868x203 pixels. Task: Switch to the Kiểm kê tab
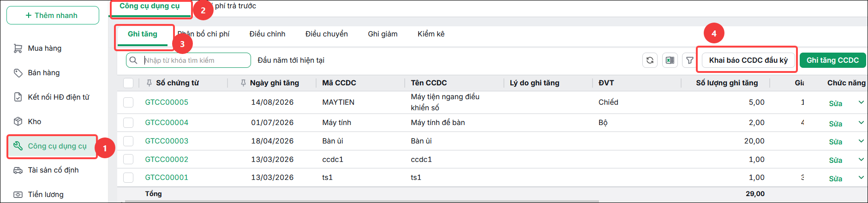(431, 34)
